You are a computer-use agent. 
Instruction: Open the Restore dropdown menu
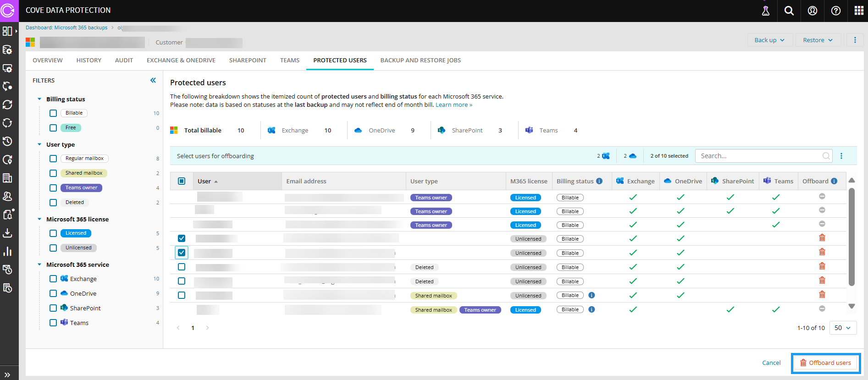818,40
